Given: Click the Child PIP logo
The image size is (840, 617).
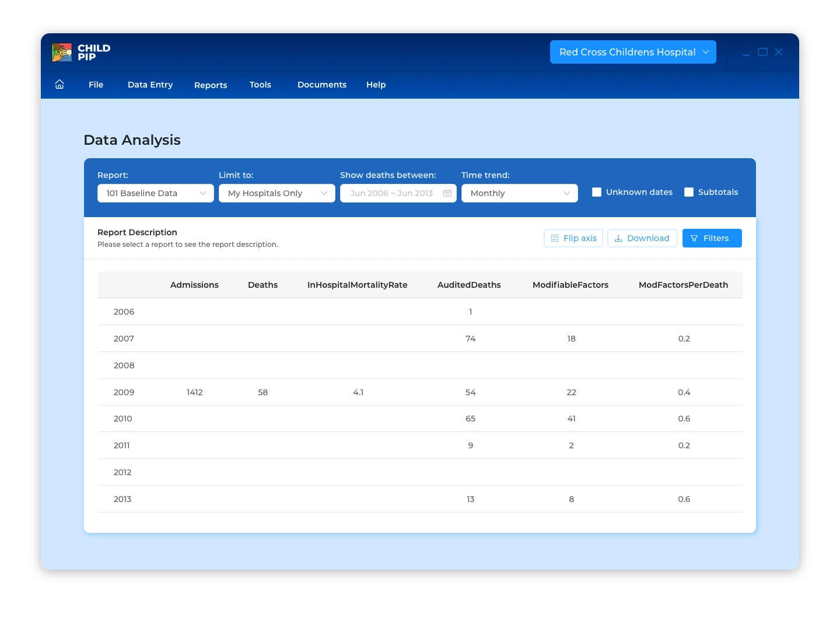Looking at the screenshot, I should [x=81, y=53].
